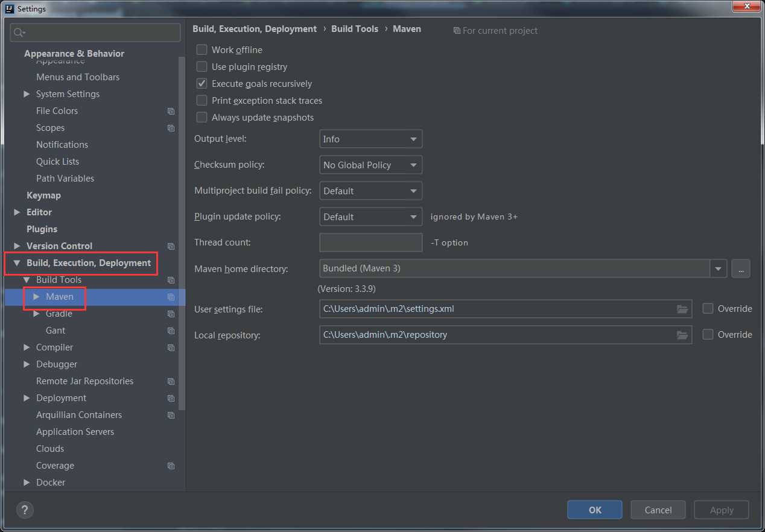
Task: Check Override for Local repository
Action: [x=708, y=334]
